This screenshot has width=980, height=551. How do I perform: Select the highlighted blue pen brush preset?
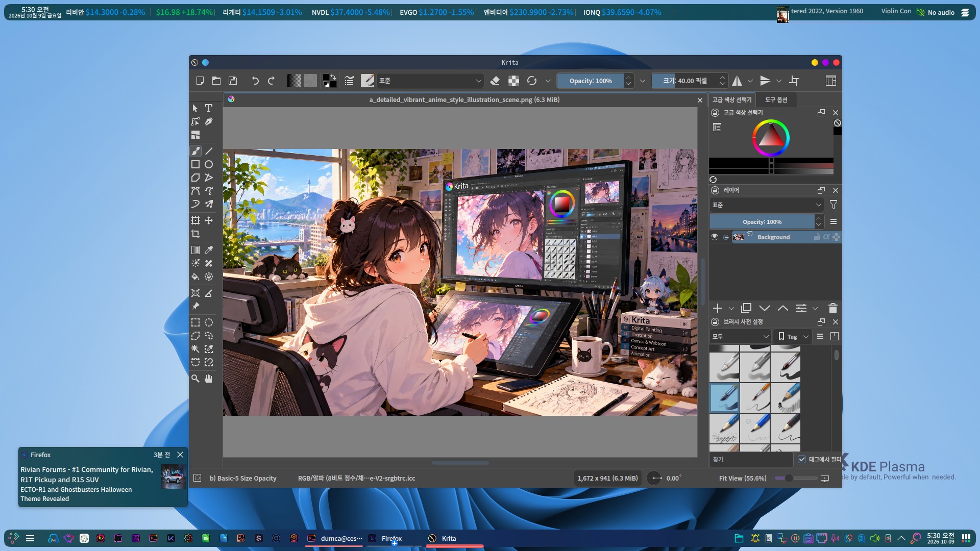[724, 397]
